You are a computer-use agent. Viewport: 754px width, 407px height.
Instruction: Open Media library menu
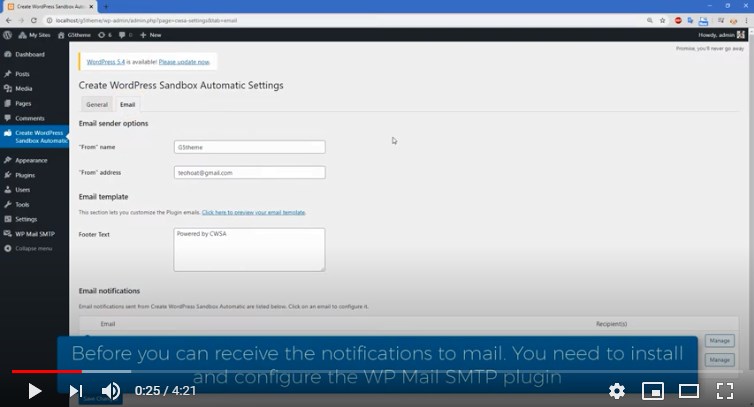(24, 89)
